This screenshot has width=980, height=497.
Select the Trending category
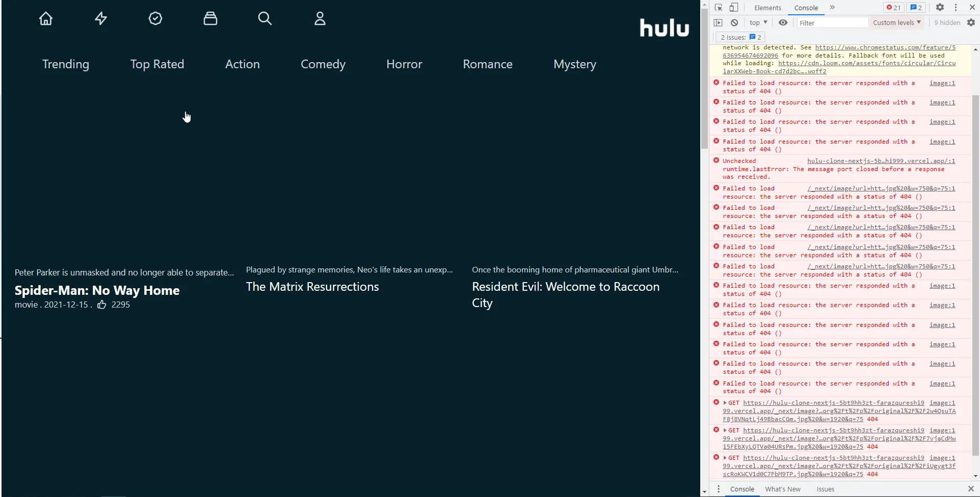click(66, 64)
